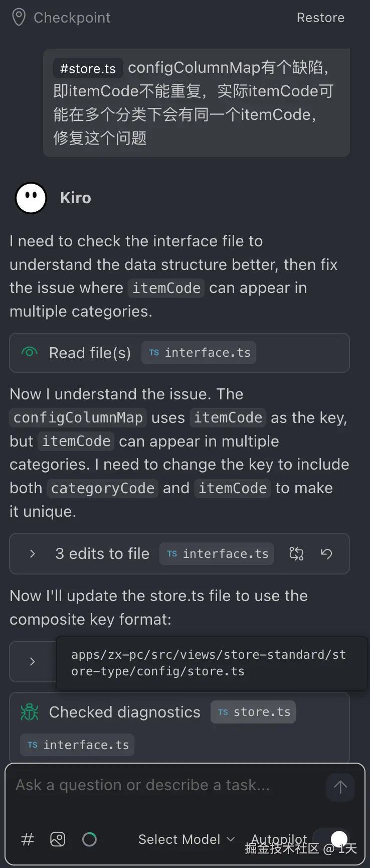Click the attach image icon
370x868 pixels.
pos(58,839)
